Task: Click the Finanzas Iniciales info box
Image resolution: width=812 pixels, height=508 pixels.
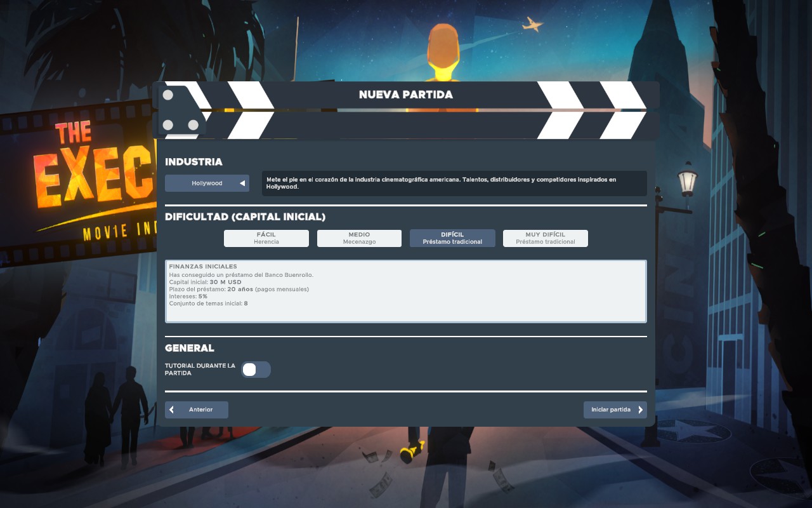Action: 406,291
